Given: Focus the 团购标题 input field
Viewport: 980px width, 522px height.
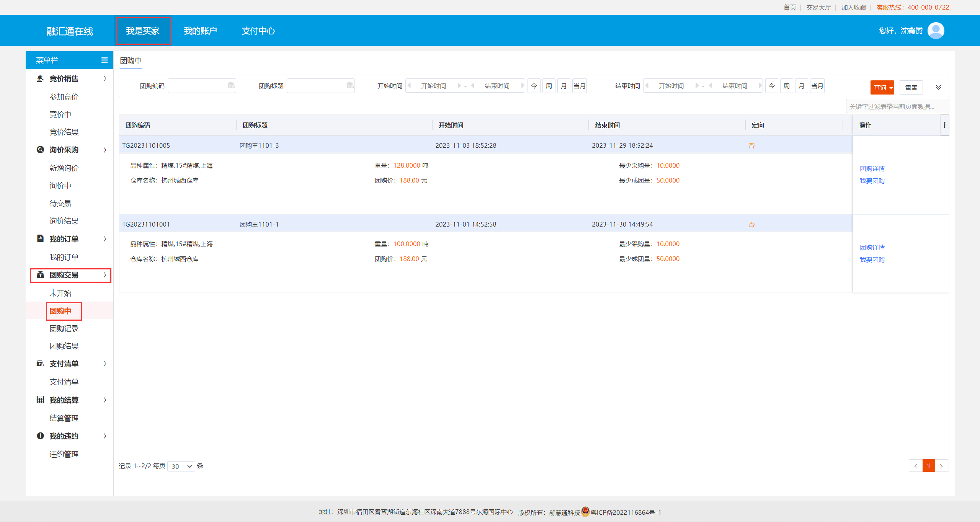Looking at the screenshot, I should (321, 86).
